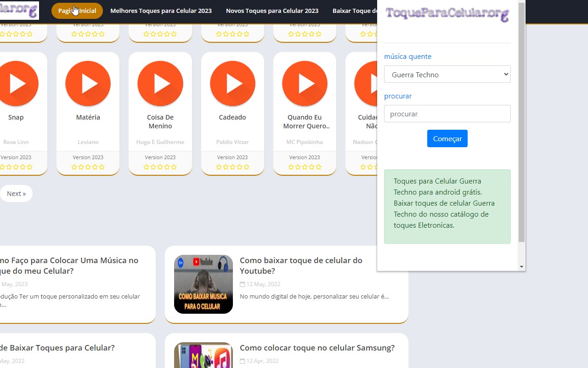
Task: Rate the Cadeado ringtone with stars
Action: click(232, 167)
